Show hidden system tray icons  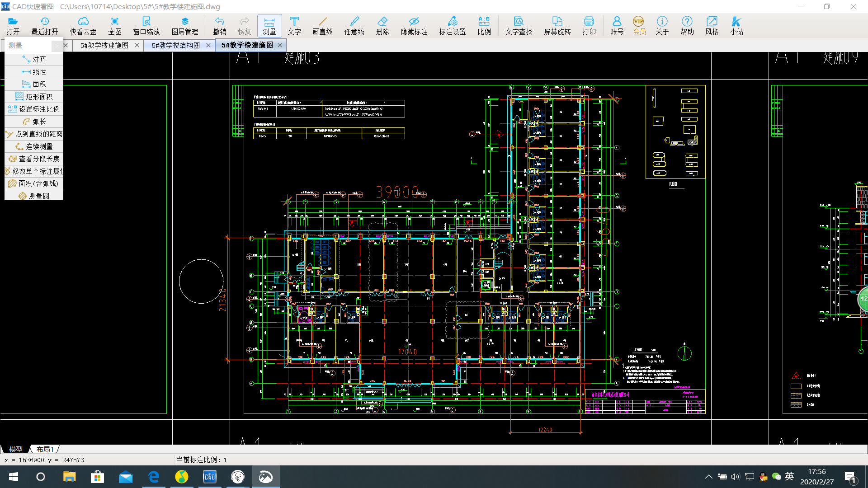pos(709,477)
